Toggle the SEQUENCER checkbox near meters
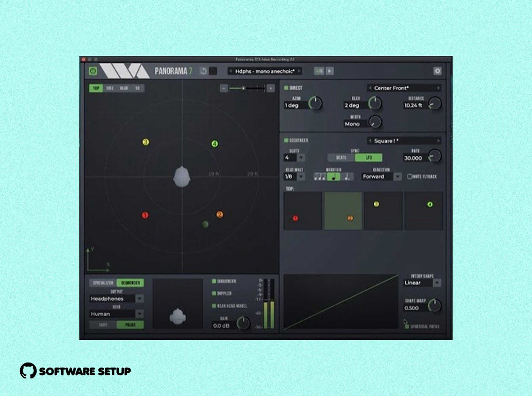 pos(214,281)
